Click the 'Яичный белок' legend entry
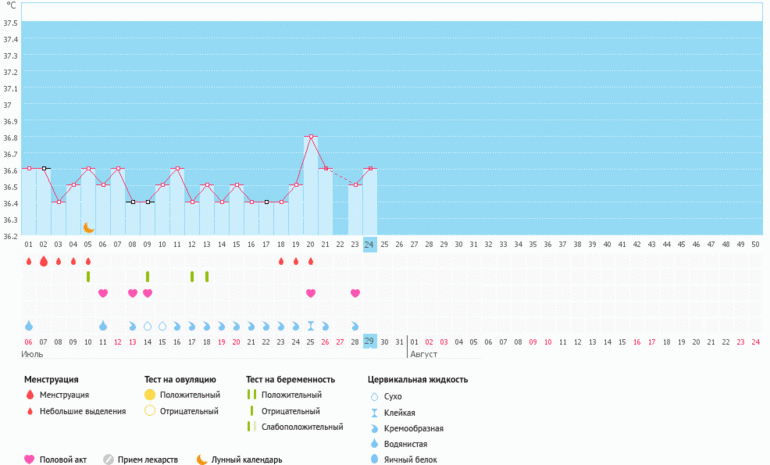770x465 pixels. point(401,460)
